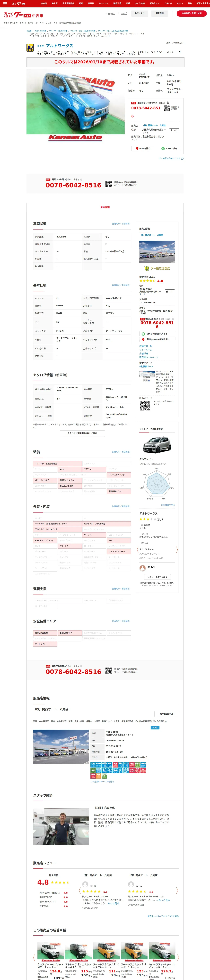
Task: Click the copy icon button next to address
Action: coord(174,131)
